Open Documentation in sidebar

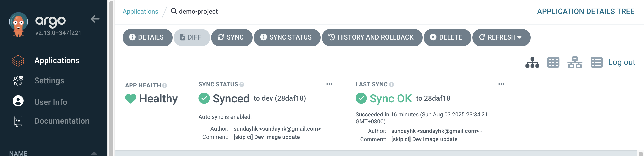62,121
